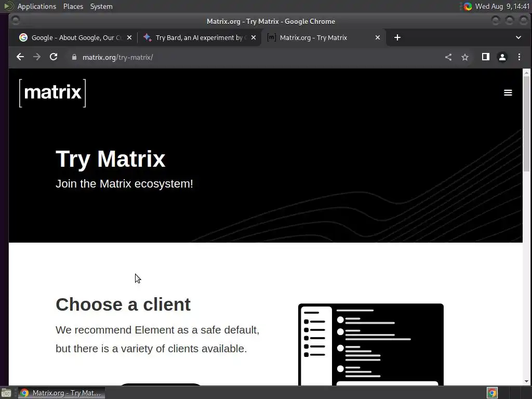Select the Matrix.org taskbar window button

(x=61, y=393)
